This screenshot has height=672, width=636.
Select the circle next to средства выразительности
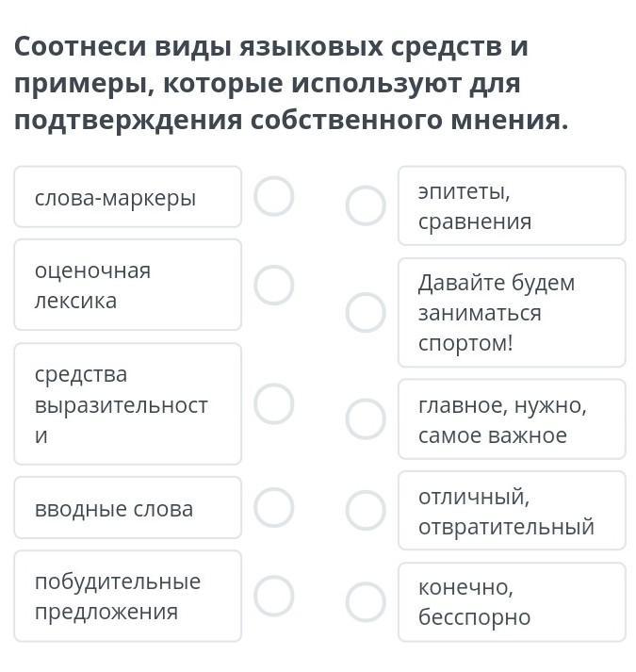[274, 403]
